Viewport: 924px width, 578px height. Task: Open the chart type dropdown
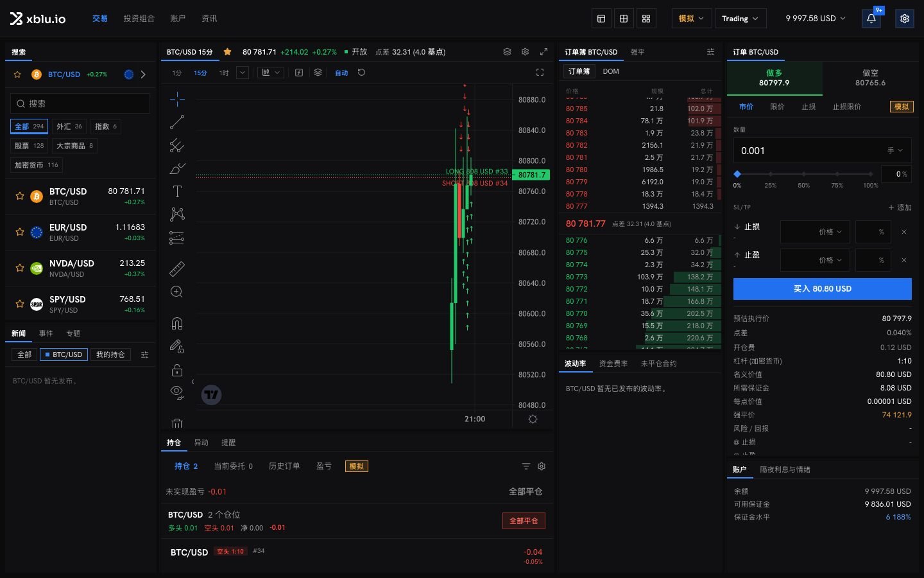(271, 73)
